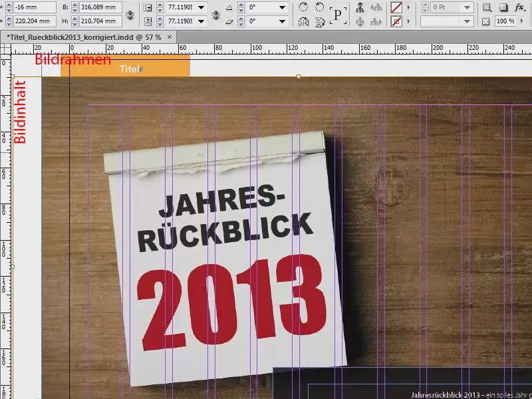This screenshot has height=399, width=532.
Task: Click the ruler zero-point origin box
Action: (x=5, y=49)
